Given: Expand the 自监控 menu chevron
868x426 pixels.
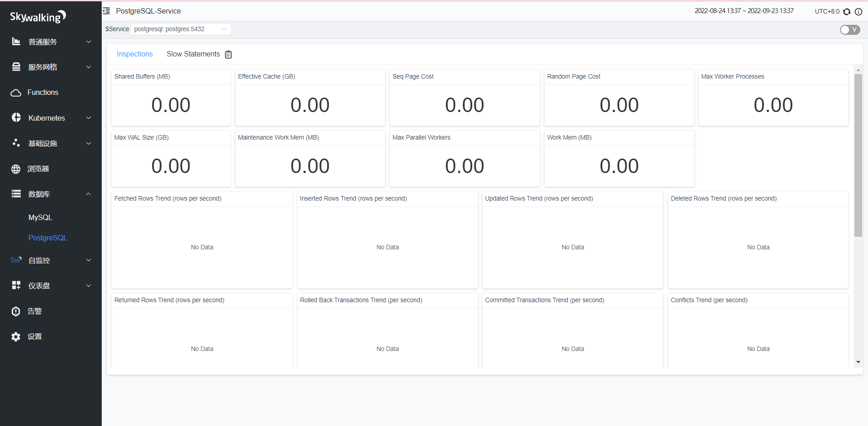Looking at the screenshot, I should (x=89, y=260).
